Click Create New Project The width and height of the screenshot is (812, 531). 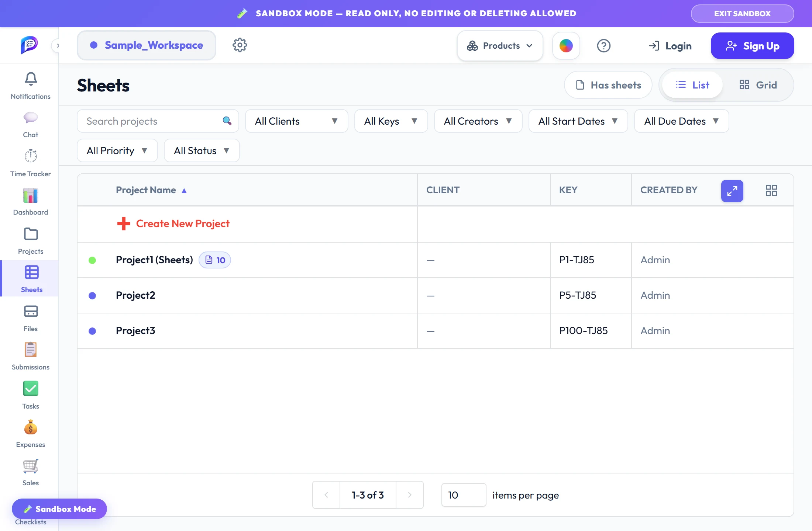173,223
